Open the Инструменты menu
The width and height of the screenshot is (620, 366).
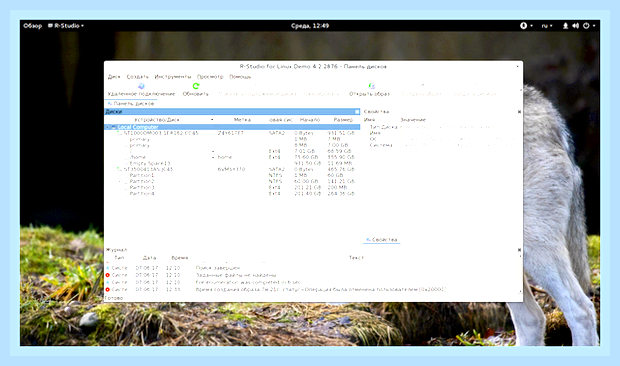click(x=173, y=77)
